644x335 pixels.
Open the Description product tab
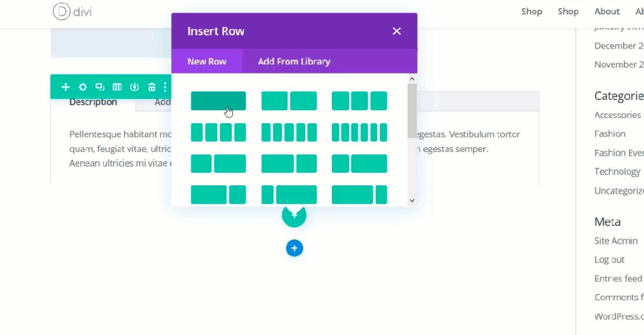(93, 102)
